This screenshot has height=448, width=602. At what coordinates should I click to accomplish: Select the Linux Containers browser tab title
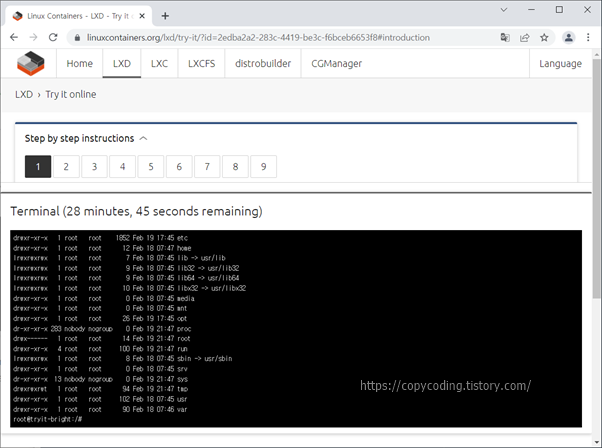click(80, 16)
